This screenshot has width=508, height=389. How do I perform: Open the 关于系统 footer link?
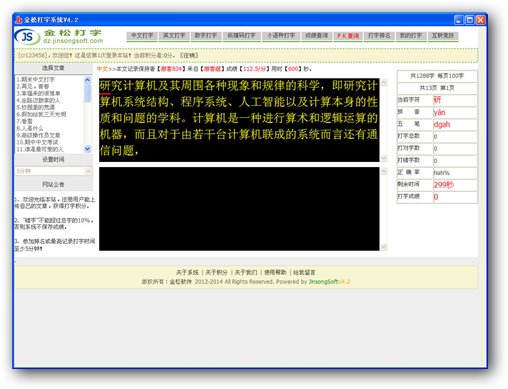tap(187, 272)
